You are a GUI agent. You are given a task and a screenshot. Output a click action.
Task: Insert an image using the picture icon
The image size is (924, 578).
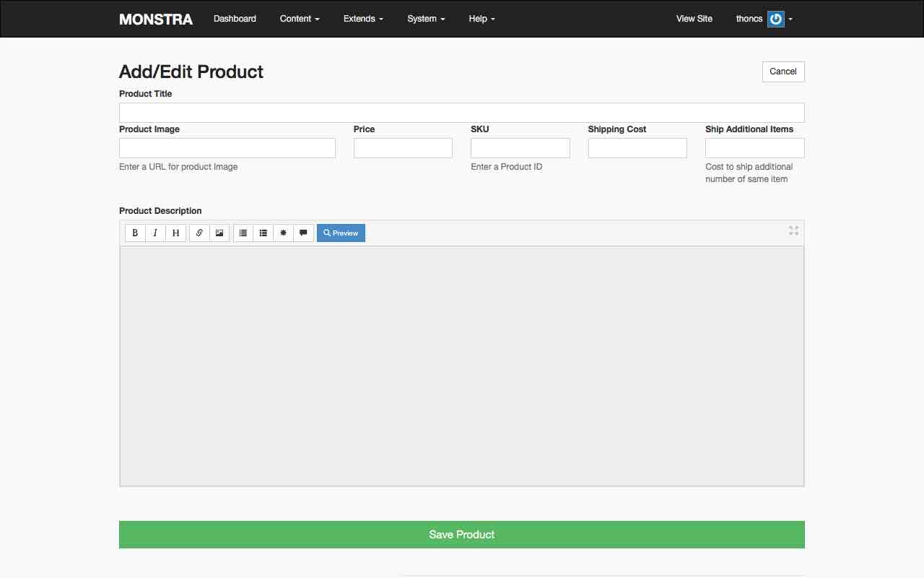(219, 233)
